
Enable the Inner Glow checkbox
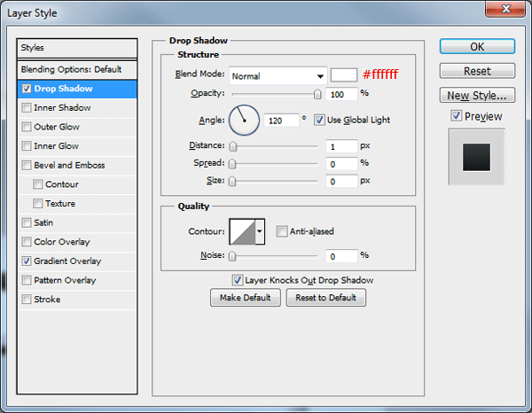pyautogui.click(x=27, y=146)
